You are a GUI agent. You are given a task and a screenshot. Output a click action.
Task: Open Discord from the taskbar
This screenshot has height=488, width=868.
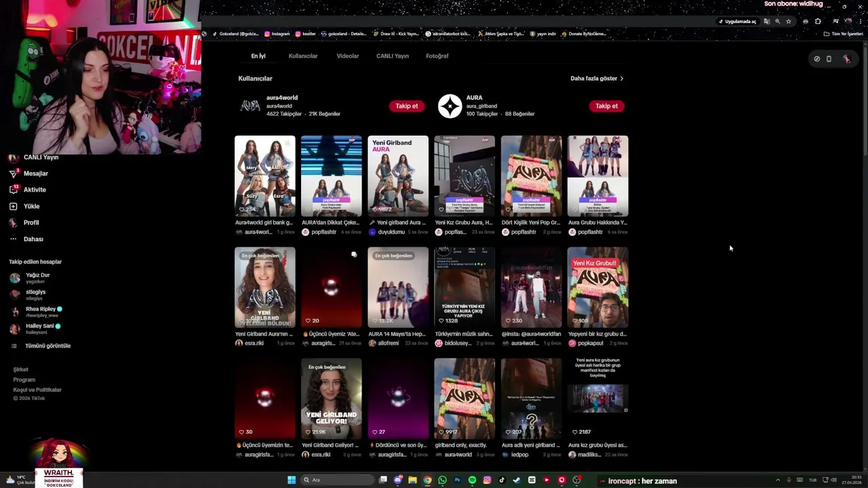(x=397, y=480)
